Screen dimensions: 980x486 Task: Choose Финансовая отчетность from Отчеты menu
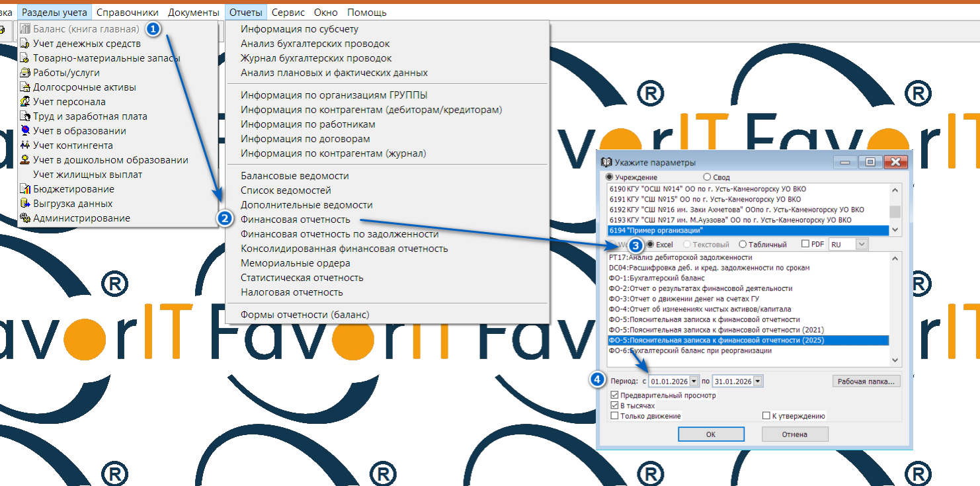pyautogui.click(x=295, y=220)
